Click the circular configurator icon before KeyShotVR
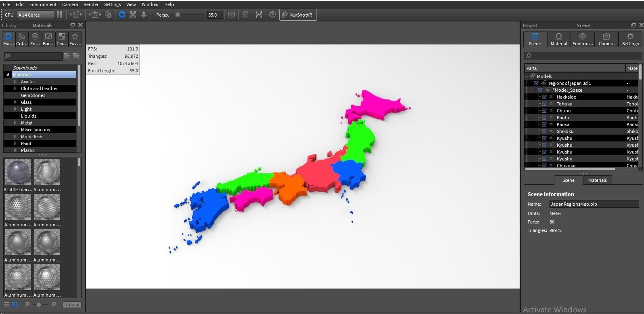 [273, 15]
